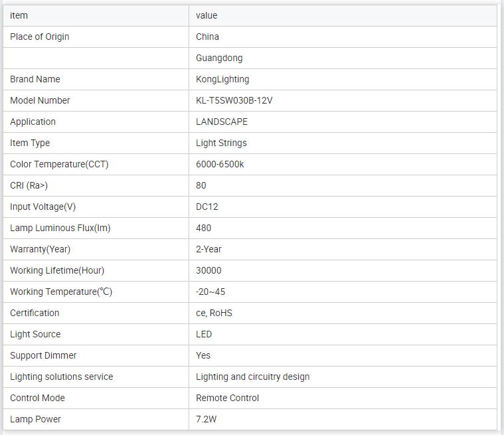Select the 'Support Dimmer' label cell
Screen dimensions: 504x435
click(43, 355)
